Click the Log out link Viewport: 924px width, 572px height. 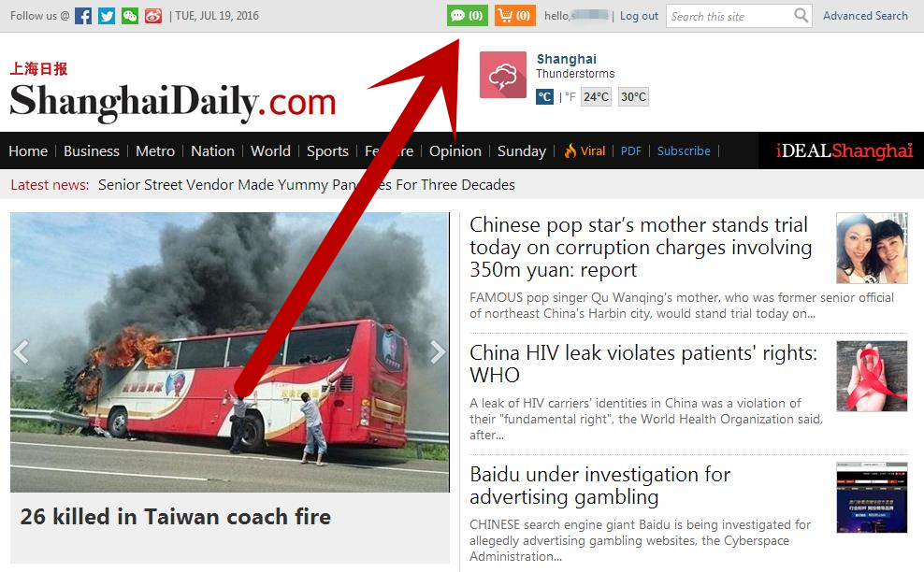(x=639, y=16)
